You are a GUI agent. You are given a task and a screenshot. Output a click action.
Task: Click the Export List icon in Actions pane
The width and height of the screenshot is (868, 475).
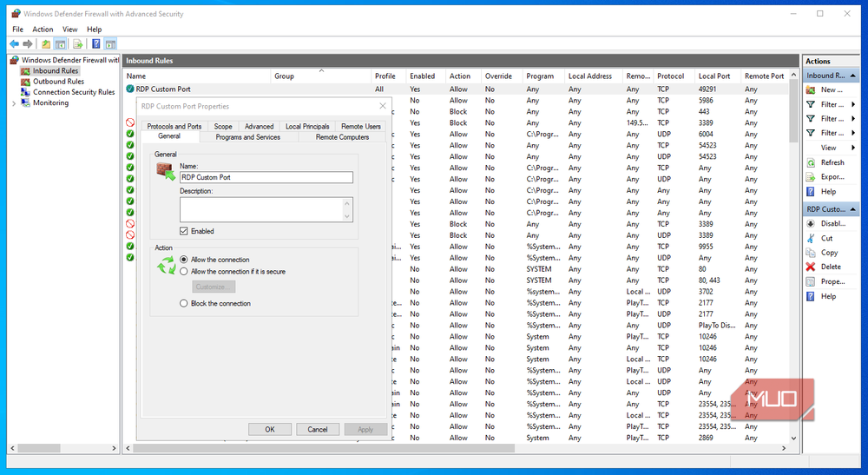[x=811, y=177]
